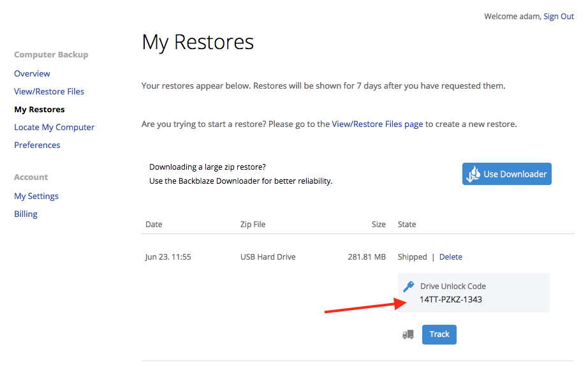Viewport: 588px width, 379px height.
Task: Click the drive unlock code 14TT-PZKZ-1343
Action: tap(451, 299)
